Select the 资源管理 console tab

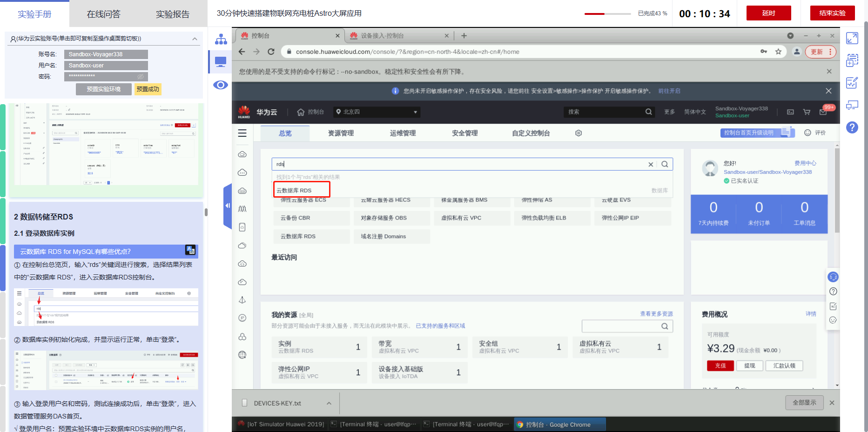[341, 133]
